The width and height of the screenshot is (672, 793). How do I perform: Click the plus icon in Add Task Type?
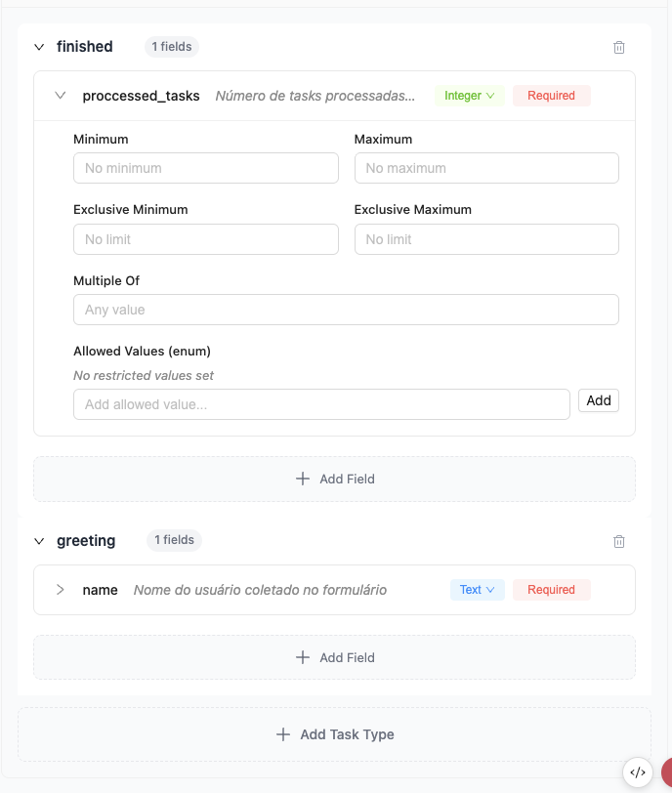[283, 733]
